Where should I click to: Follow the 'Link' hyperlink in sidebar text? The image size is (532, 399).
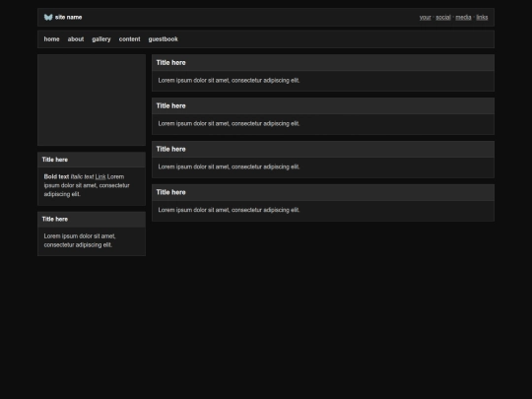click(x=100, y=176)
